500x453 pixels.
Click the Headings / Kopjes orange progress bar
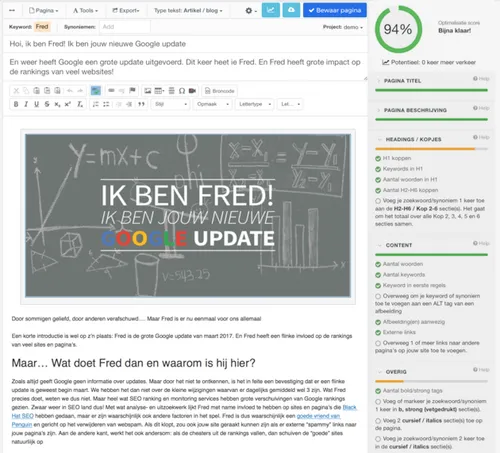(431, 149)
